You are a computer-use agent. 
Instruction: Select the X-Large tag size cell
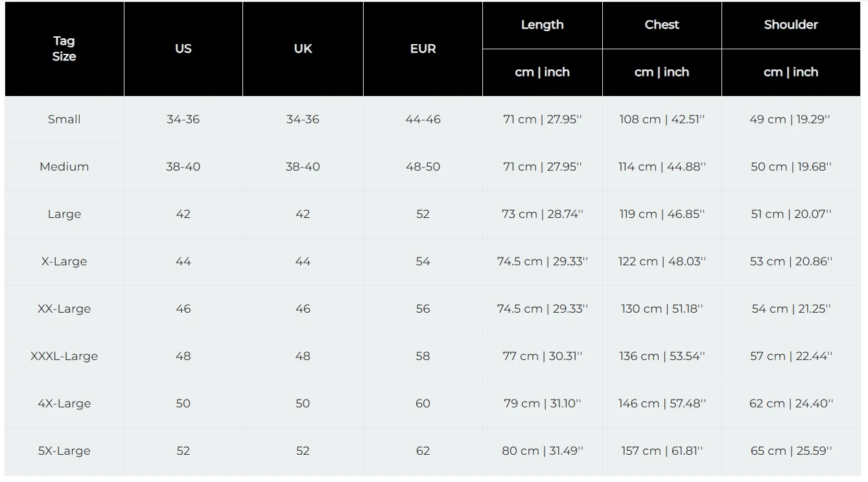[x=64, y=261]
